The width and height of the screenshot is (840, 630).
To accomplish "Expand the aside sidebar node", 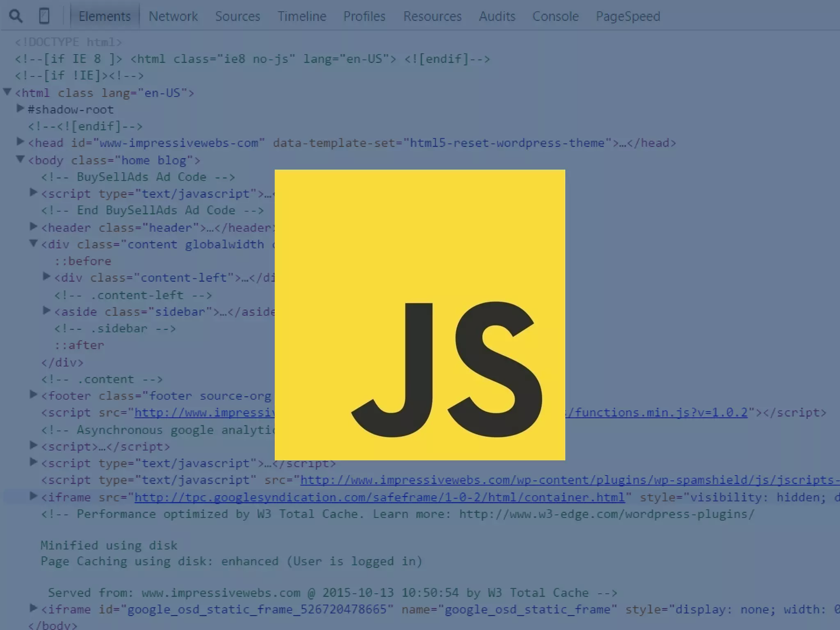I will click(47, 310).
